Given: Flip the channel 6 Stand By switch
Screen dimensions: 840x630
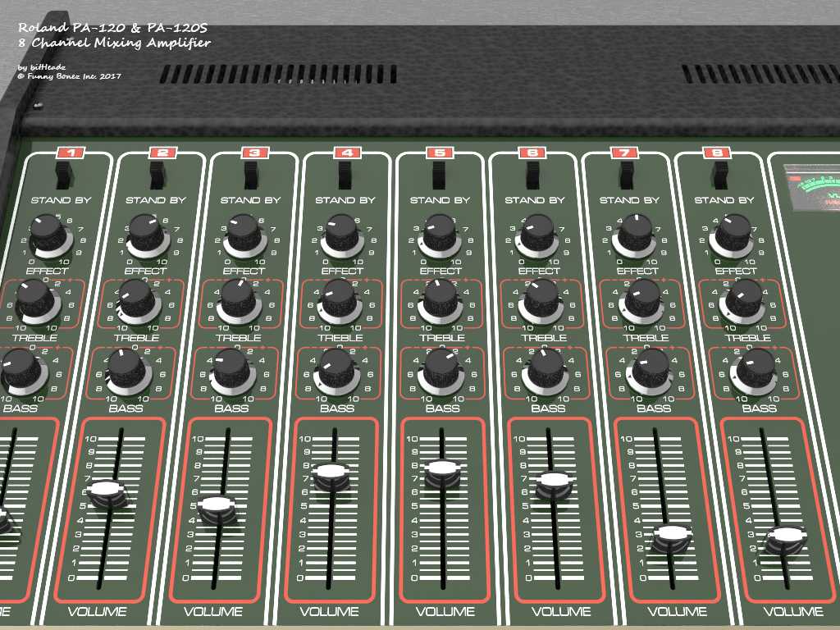Looking at the screenshot, I should point(533,176).
